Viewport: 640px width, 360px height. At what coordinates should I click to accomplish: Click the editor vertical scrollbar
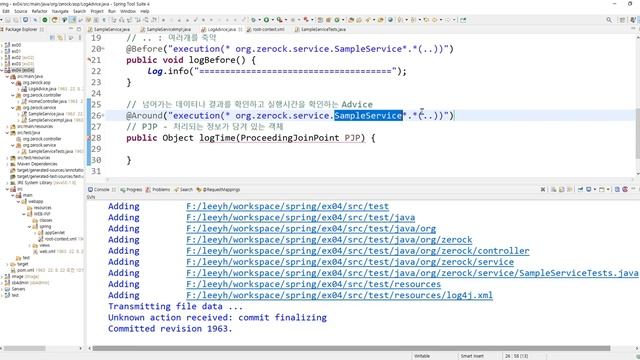(638, 133)
